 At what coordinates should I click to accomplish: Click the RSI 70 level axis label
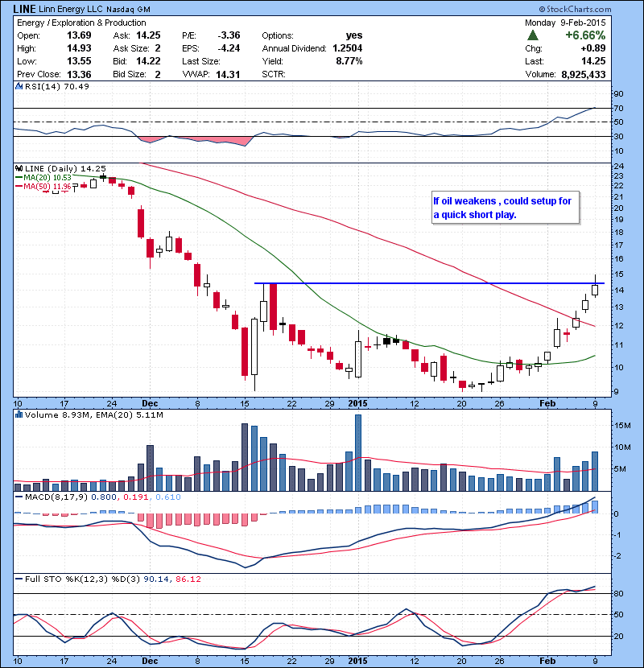point(618,108)
